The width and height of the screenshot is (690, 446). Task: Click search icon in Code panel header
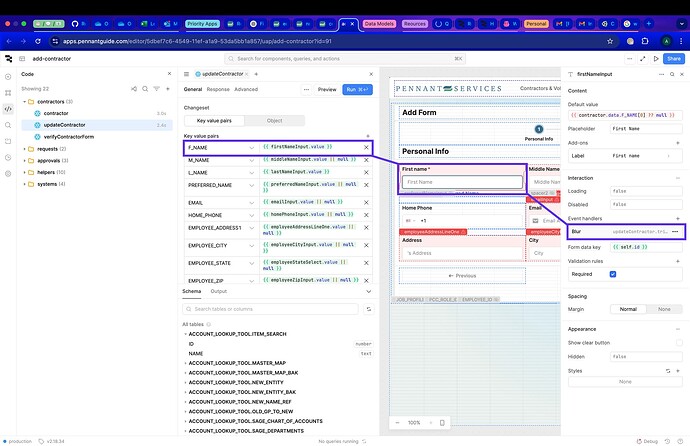point(145,89)
